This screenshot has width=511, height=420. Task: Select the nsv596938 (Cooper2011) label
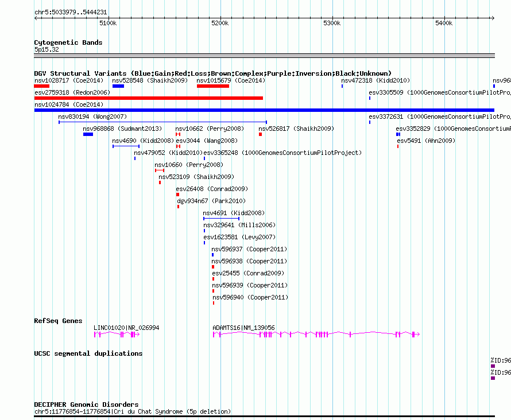249,261
